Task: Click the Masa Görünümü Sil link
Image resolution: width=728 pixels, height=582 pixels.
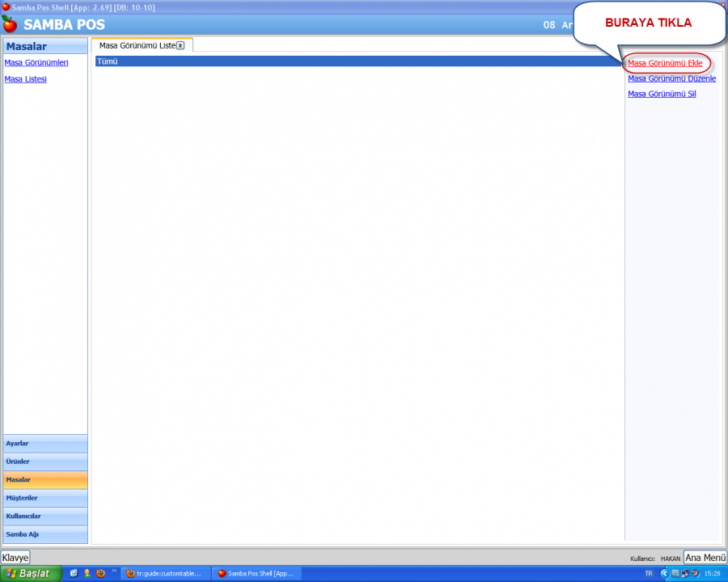Action: (662, 94)
